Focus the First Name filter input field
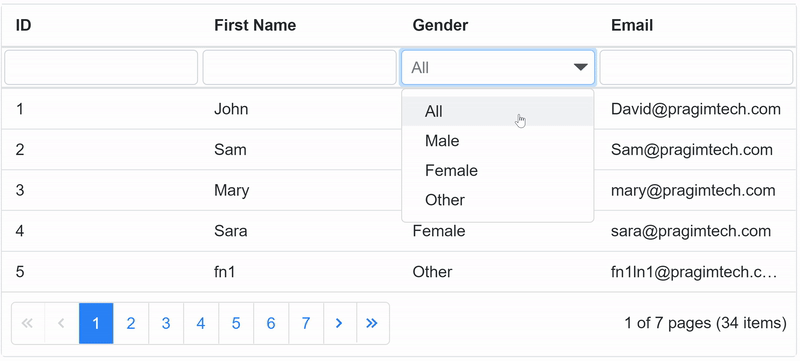The image size is (800, 361). 299,67
